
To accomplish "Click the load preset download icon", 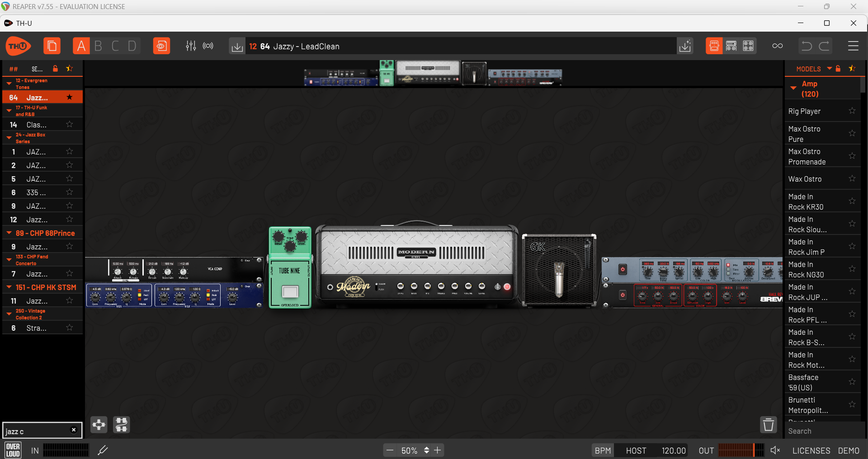I will 237,46.
